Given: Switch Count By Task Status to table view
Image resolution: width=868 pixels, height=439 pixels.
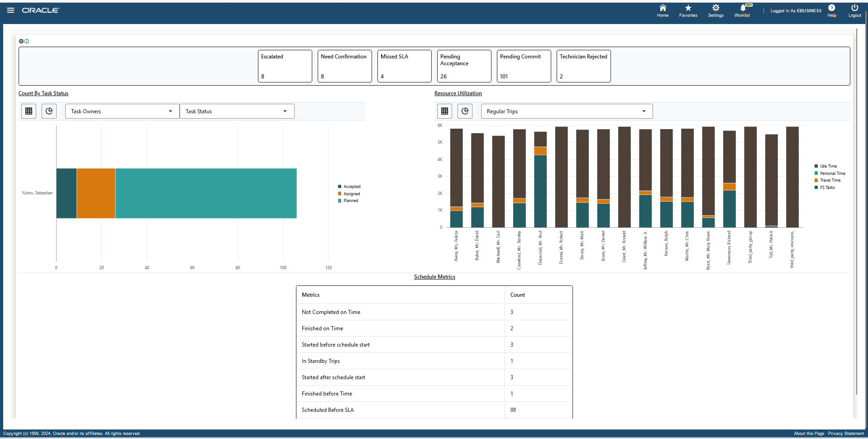Looking at the screenshot, I should (28, 111).
